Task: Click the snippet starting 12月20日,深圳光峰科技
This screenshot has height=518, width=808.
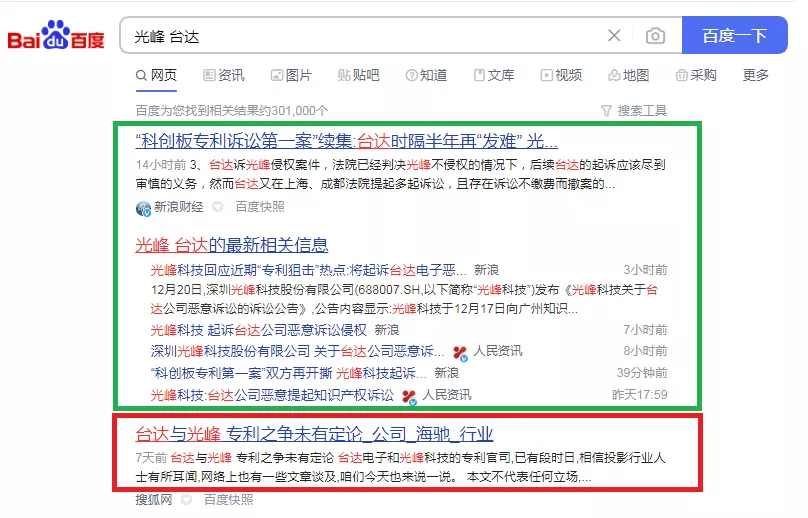Action: point(405,299)
